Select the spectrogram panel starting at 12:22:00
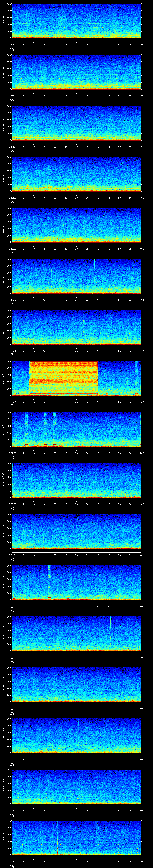The width and height of the screenshot is (153, 868). click(77, 429)
